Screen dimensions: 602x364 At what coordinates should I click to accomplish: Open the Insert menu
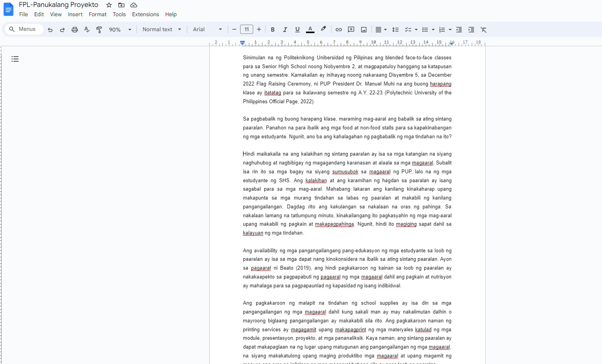(75, 14)
